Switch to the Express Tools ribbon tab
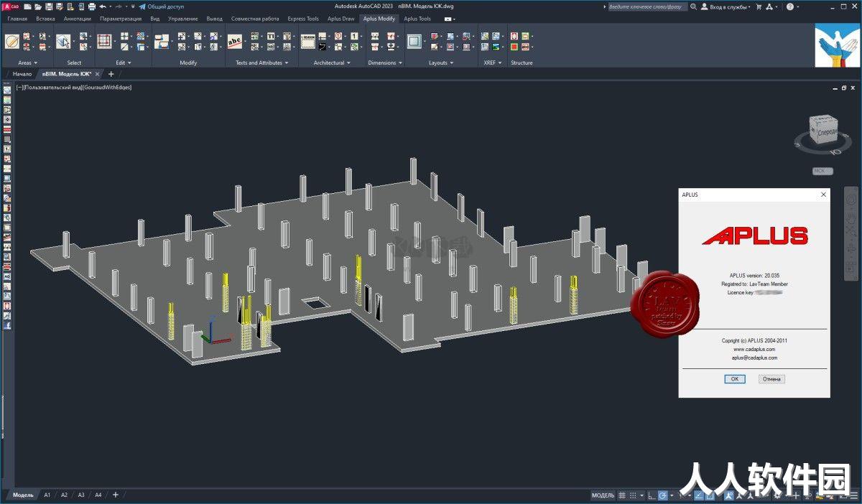Screen dimensions: 862x504 pos(303,19)
